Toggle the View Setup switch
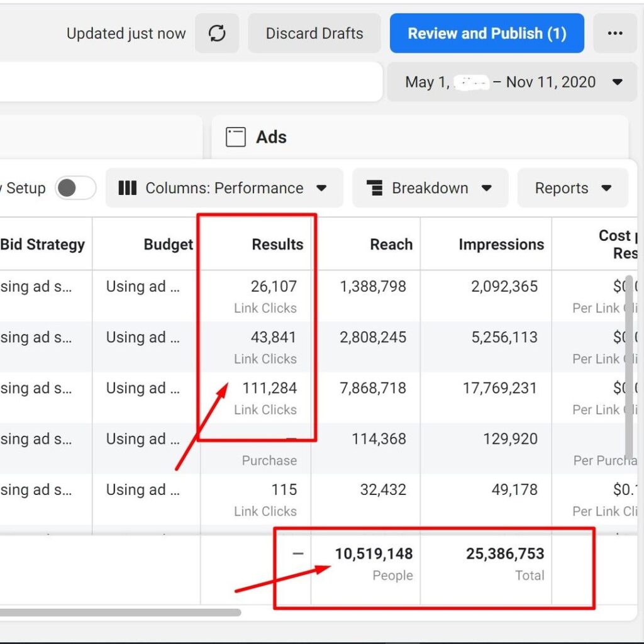 pyautogui.click(x=75, y=188)
